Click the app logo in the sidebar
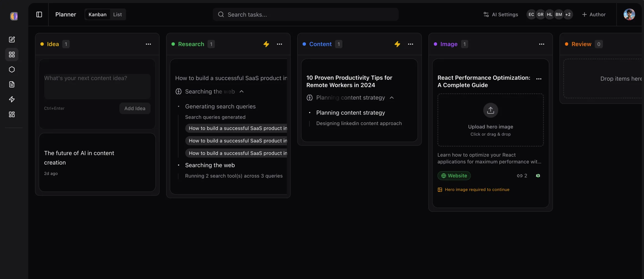This screenshot has height=279, width=644. coord(14,16)
